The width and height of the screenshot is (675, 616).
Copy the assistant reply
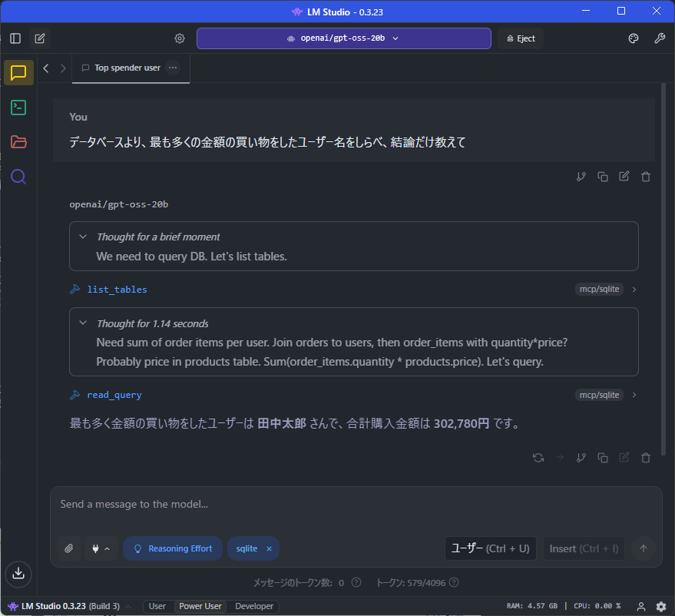tap(603, 458)
